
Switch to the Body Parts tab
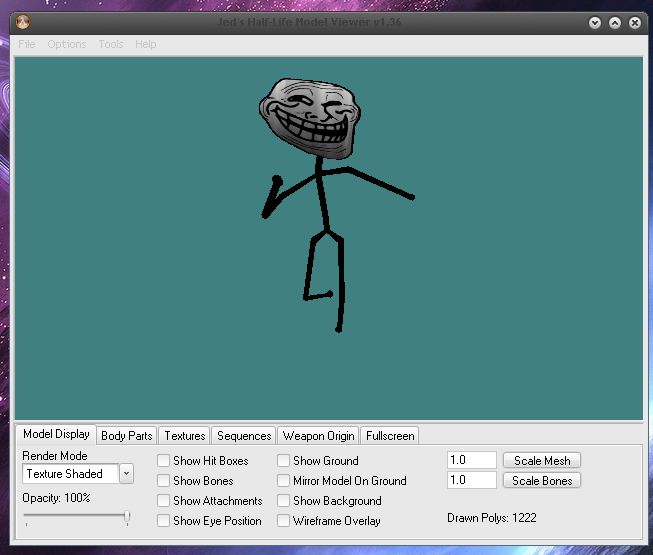coord(127,436)
